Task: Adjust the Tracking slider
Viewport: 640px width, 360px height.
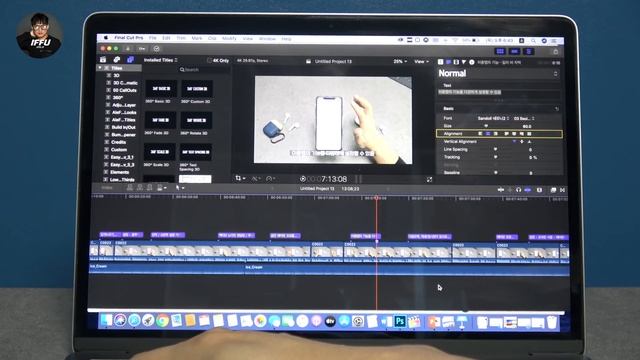Action: tap(496, 157)
